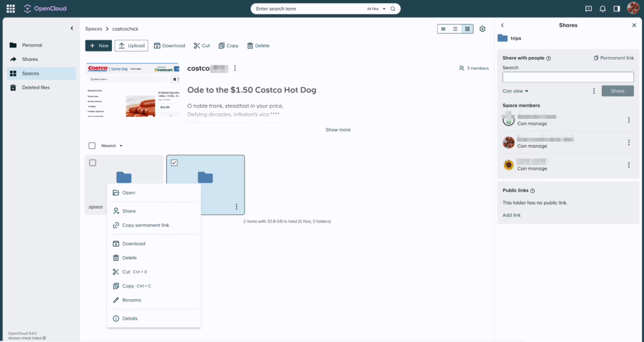Open the application switcher grid icon
Image resolution: width=644 pixels, height=342 pixels.
tap(11, 9)
